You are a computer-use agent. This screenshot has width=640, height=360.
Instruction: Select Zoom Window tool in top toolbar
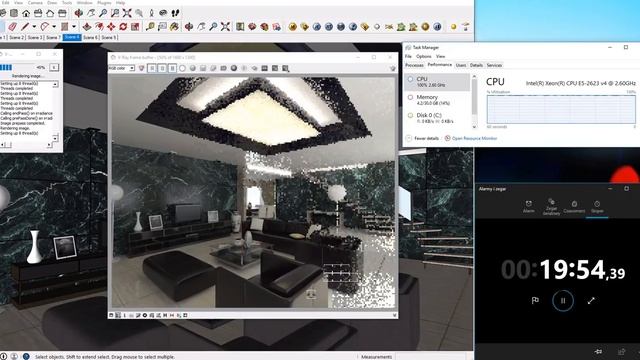(x=115, y=13)
